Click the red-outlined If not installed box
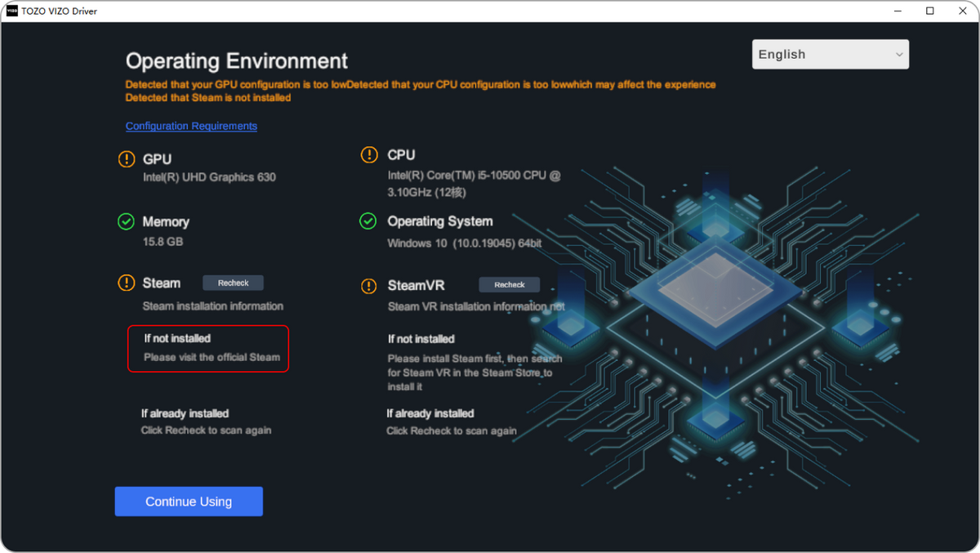The image size is (980, 553). [x=208, y=349]
